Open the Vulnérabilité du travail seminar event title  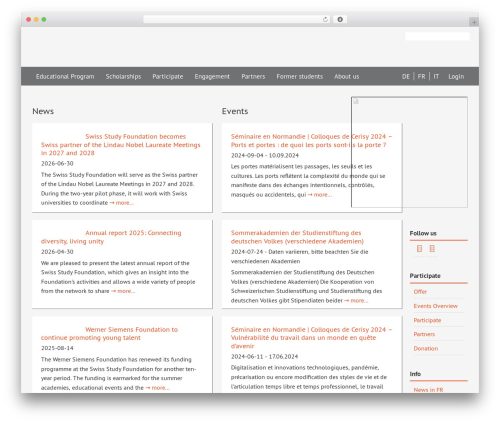click(311, 338)
